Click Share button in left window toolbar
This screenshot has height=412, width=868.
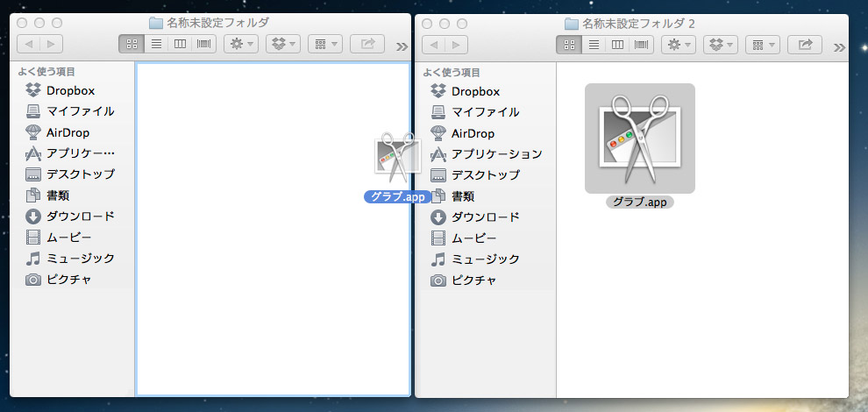click(367, 45)
